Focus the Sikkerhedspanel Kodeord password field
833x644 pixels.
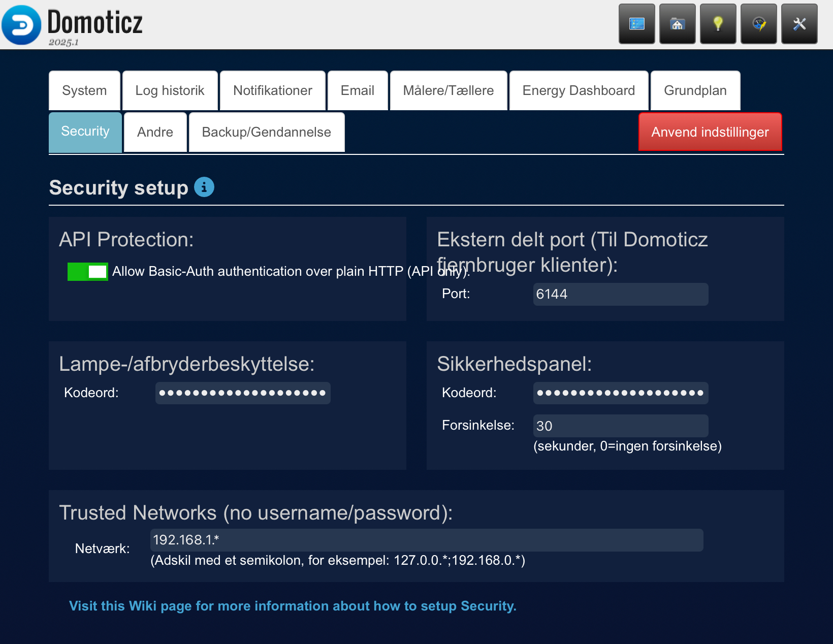pyautogui.click(x=620, y=393)
